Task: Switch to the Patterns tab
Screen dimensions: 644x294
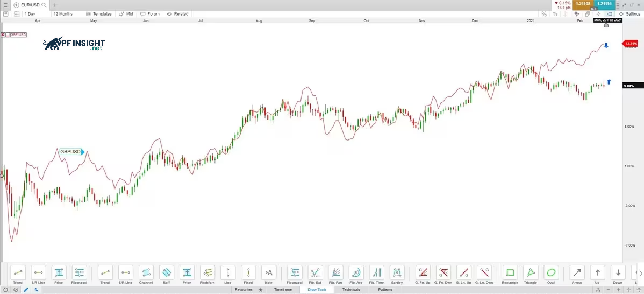Action: (385, 290)
